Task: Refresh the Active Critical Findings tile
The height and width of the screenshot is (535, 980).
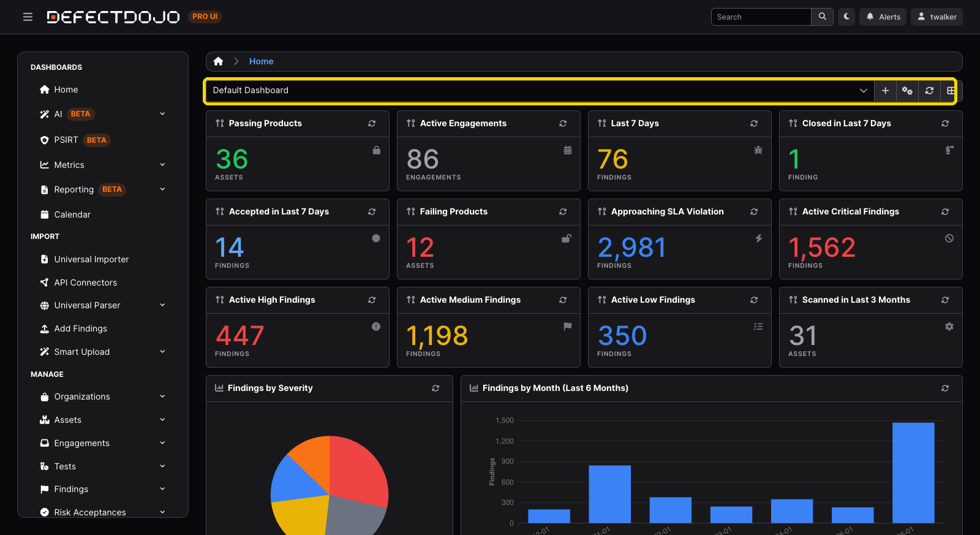Action: click(945, 211)
